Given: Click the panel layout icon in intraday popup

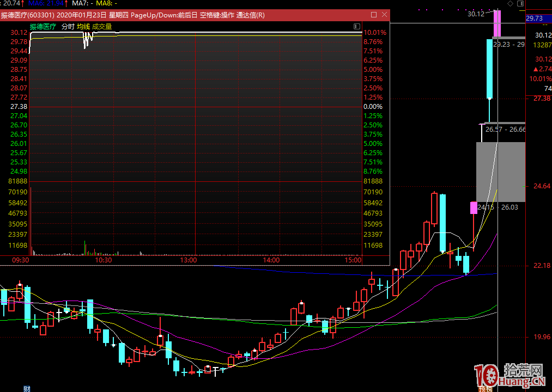Looking at the screenshot, I should pyautogui.click(x=357, y=26).
